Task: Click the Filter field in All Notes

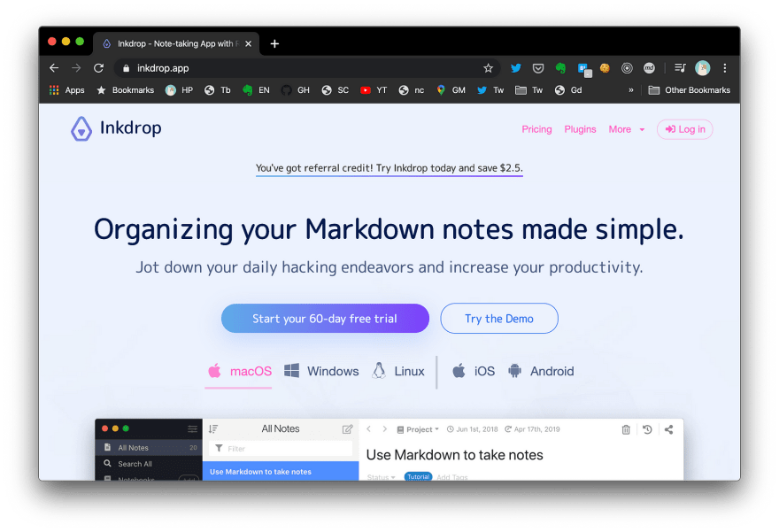Action: pyautogui.click(x=281, y=449)
